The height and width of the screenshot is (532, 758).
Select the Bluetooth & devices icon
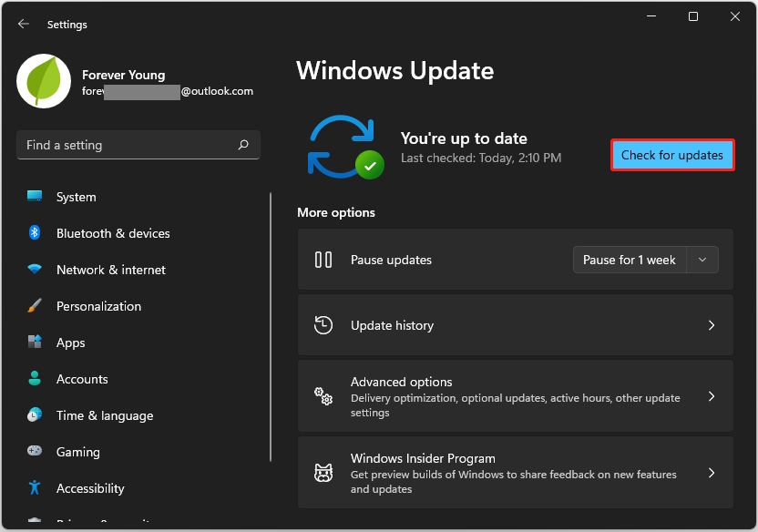click(x=35, y=233)
